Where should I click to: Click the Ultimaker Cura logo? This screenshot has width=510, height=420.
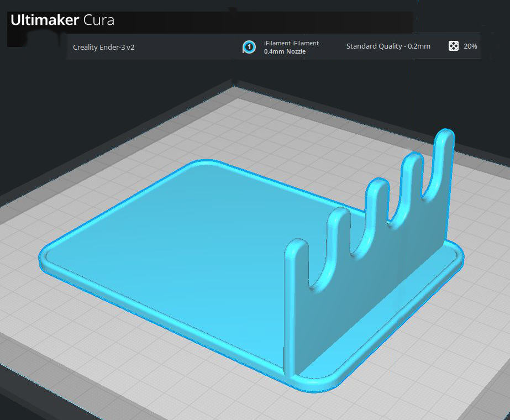[x=62, y=20]
